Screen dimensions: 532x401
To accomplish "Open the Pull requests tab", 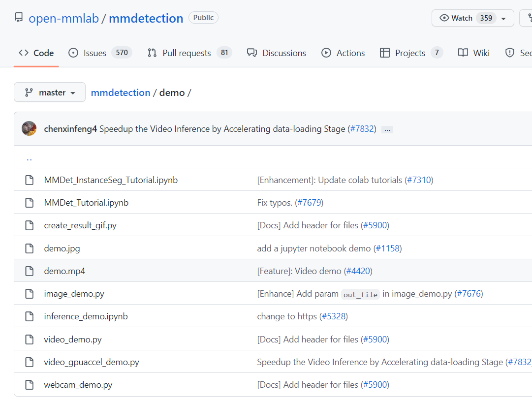I will tap(189, 53).
